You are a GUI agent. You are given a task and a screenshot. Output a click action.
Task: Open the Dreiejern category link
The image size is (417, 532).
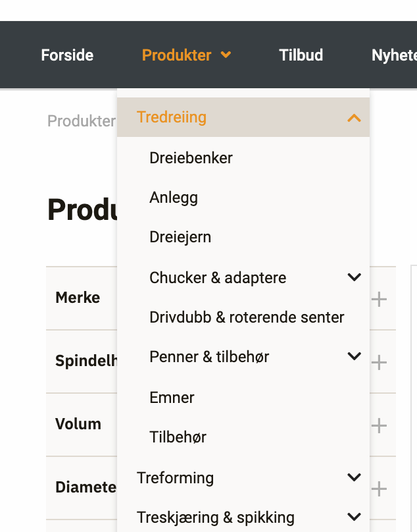coord(180,237)
